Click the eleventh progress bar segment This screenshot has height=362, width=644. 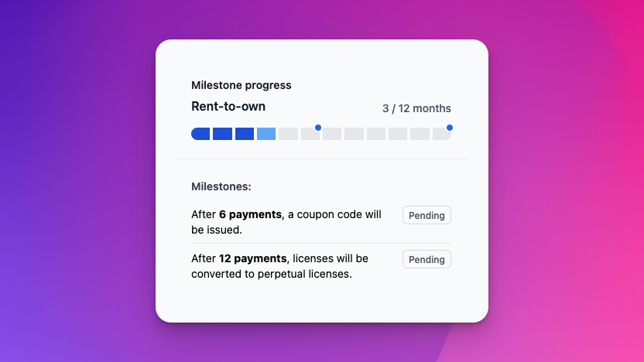tap(420, 134)
